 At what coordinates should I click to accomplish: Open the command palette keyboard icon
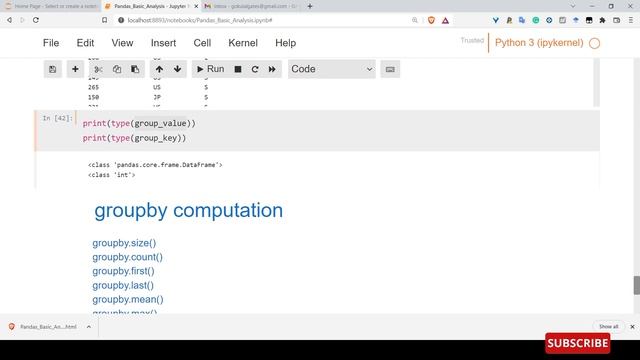point(390,69)
